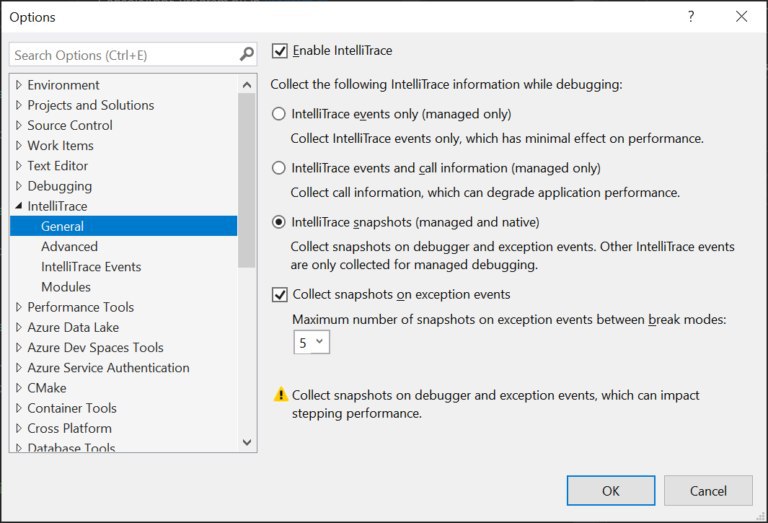Select the Work Items category label

[x=60, y=145]
